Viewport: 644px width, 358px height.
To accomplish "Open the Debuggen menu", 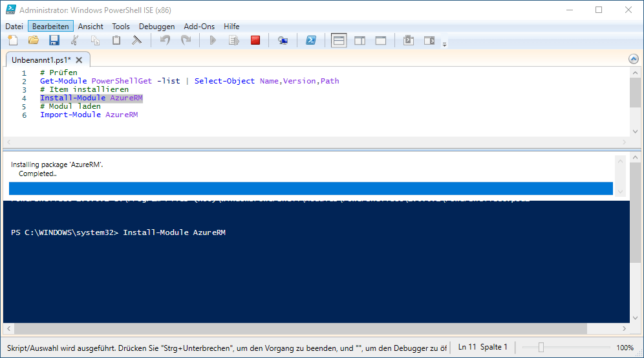I will point(156,27).
